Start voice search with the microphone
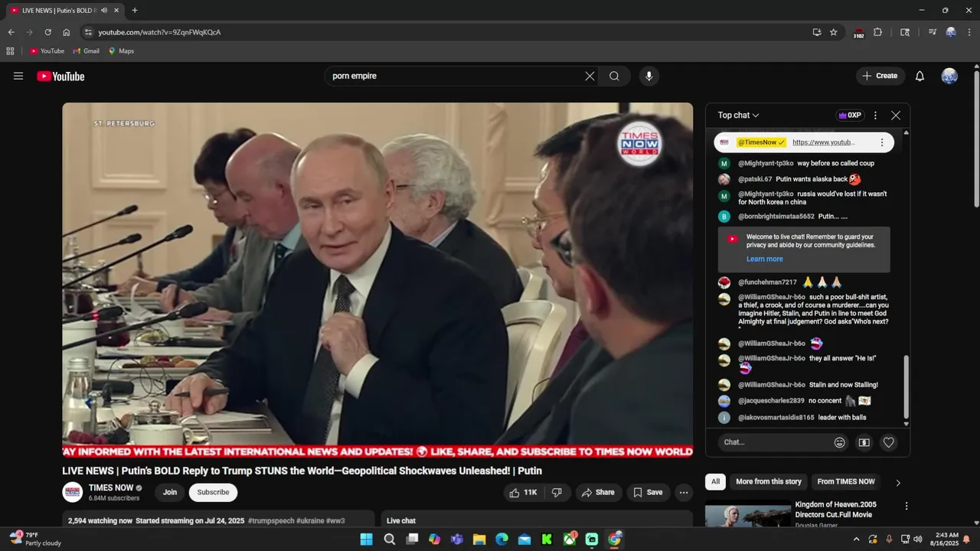Viewport: 980px width, 551px height. [649, 76]
